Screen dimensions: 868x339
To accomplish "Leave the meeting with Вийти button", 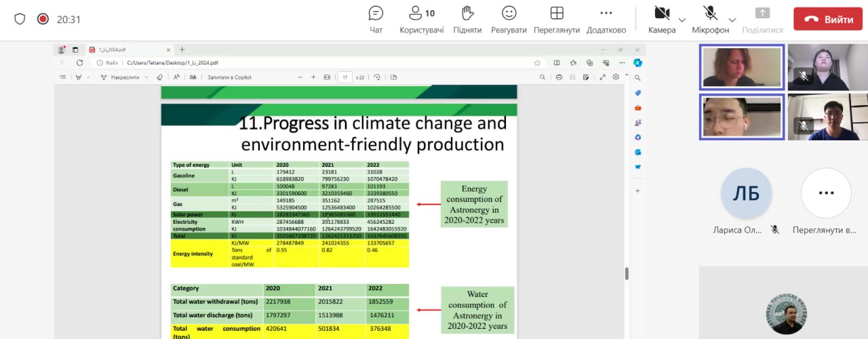I will coord(827,20).
